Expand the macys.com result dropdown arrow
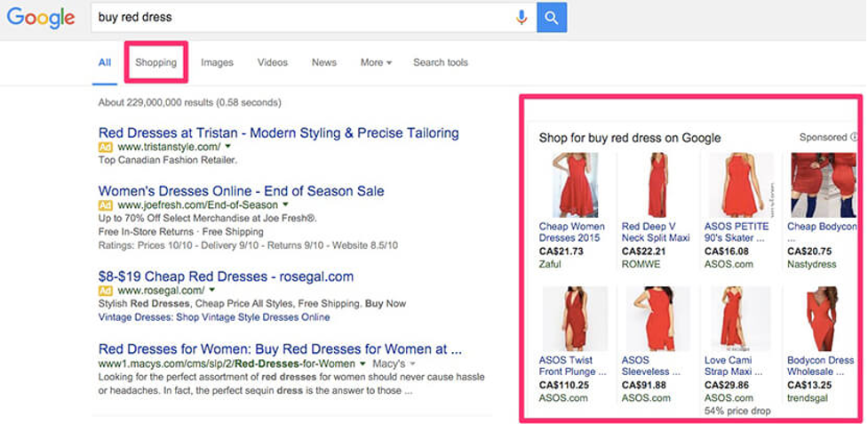868x424 pixels. coord(362,364)
